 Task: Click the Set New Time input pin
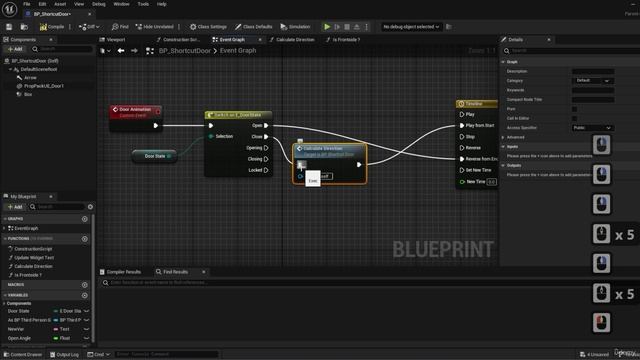462,170
